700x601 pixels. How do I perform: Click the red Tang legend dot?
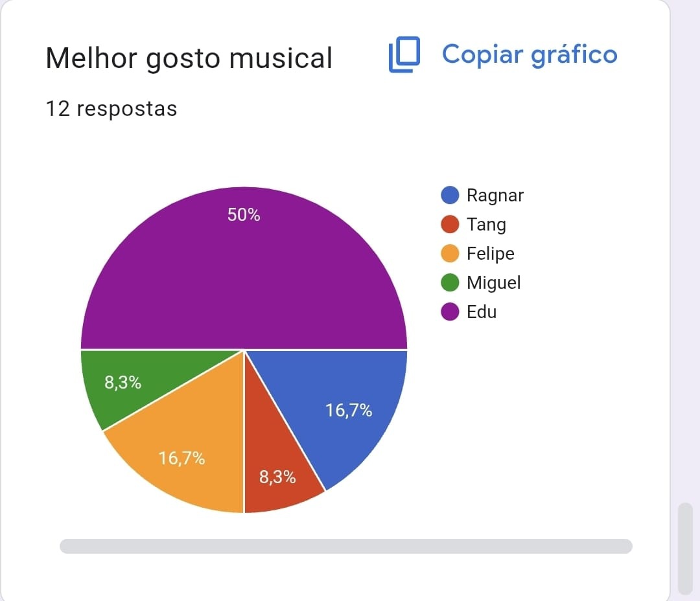(450, 224)
